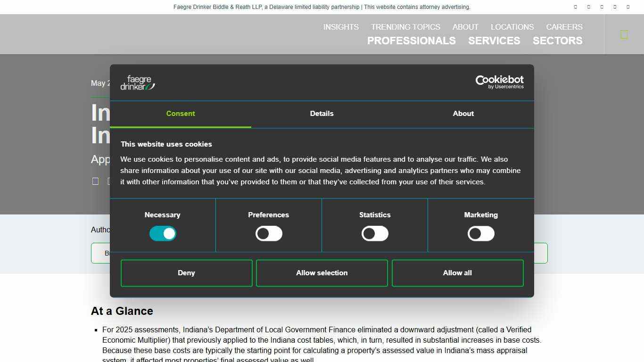Enable the Preferences cookies toggle
The width and height of the screenshot is (644, 362).
(269, 234)
